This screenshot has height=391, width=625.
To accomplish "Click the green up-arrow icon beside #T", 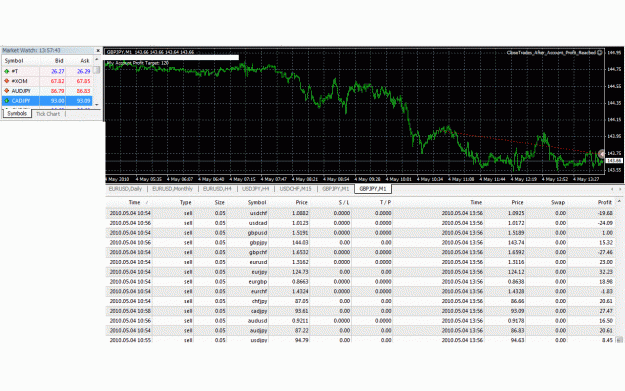I will pos(6,71).
